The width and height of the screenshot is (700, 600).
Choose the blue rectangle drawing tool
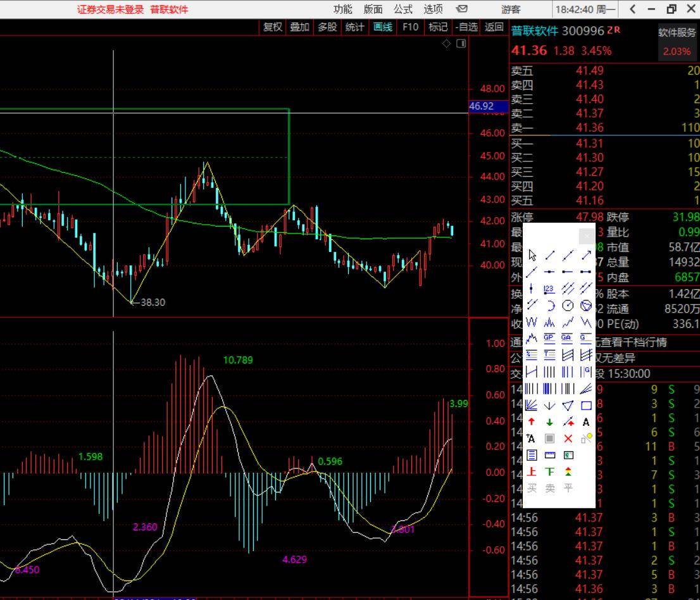[586, 405]
